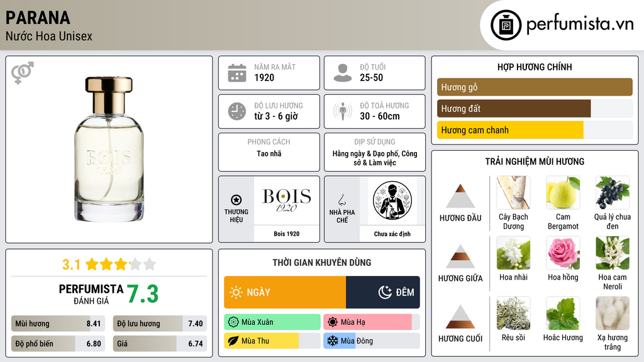Click the nose icon above Nhà pha chế
The image size is (644, 362).
(341, 200)
